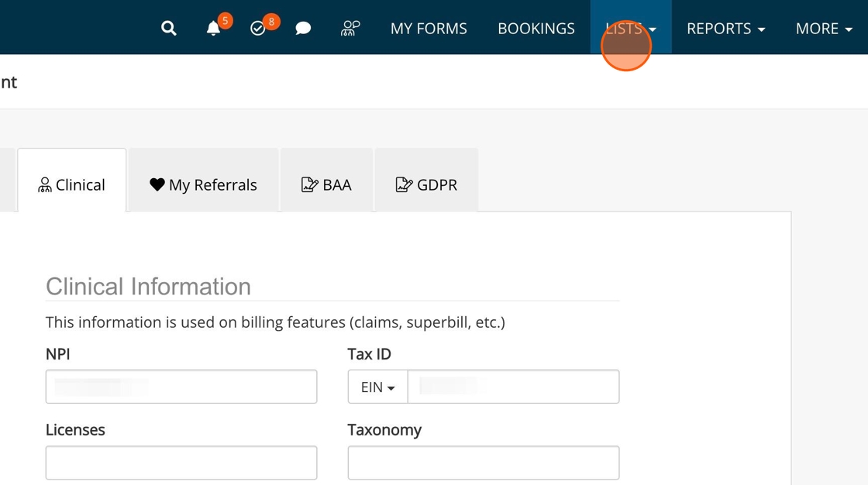The image size is (868, 485).
Task: Click the Taxonomy text field
Action: [484, 463]
